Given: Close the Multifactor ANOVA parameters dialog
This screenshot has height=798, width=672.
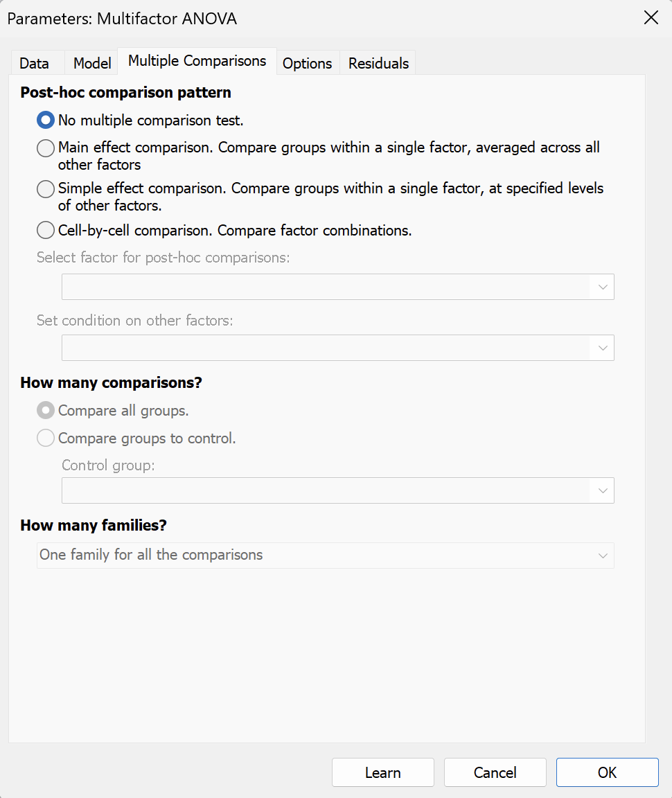Looking at the screenshot, I should 651,18.
